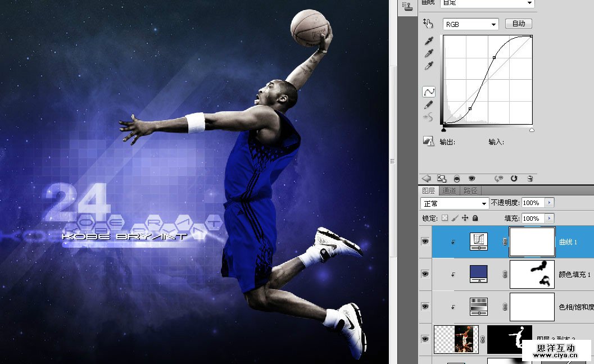This screenshot has width=594, height=364.
Task: Pick the gray point eyedropper
Action: click(429, 53)
